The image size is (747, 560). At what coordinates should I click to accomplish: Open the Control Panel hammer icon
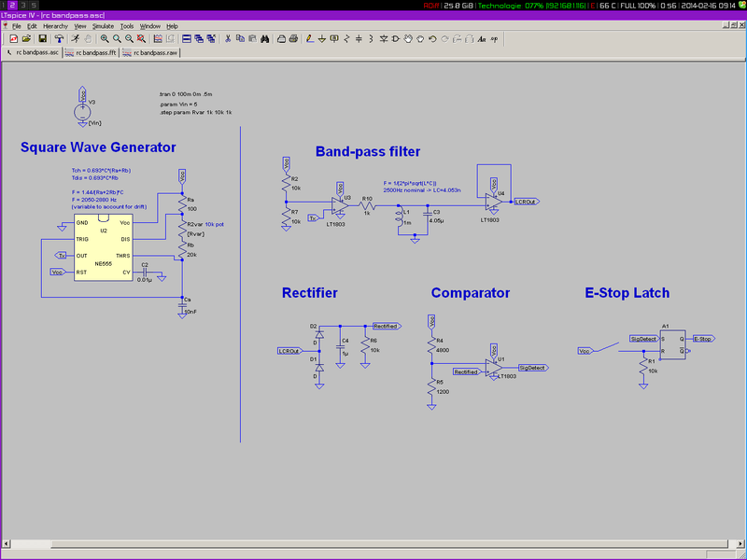(x=60, y=39)
